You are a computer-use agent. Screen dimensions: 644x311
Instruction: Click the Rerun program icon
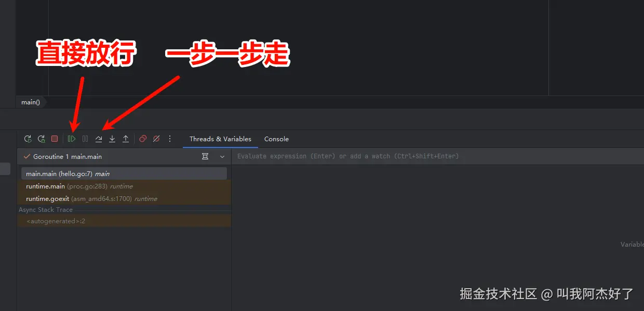click(x=28, y=139)
